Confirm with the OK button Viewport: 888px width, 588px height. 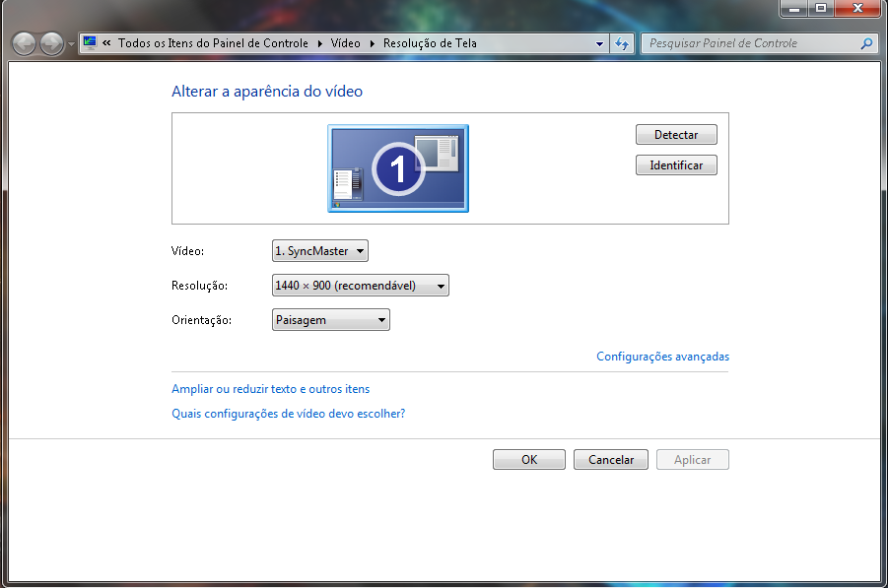(x=529, y=460)
